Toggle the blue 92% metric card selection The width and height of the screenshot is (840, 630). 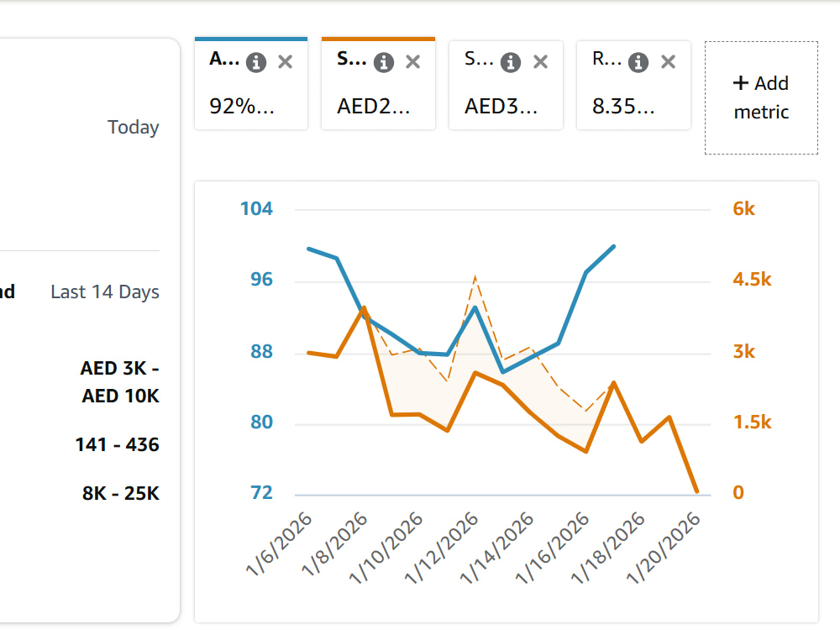tap(251, 83)
